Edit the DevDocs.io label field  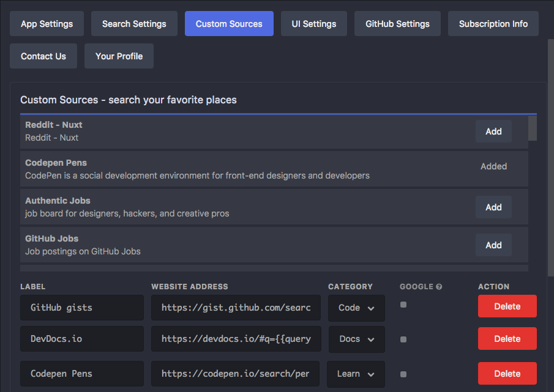(x=82, y=339)
